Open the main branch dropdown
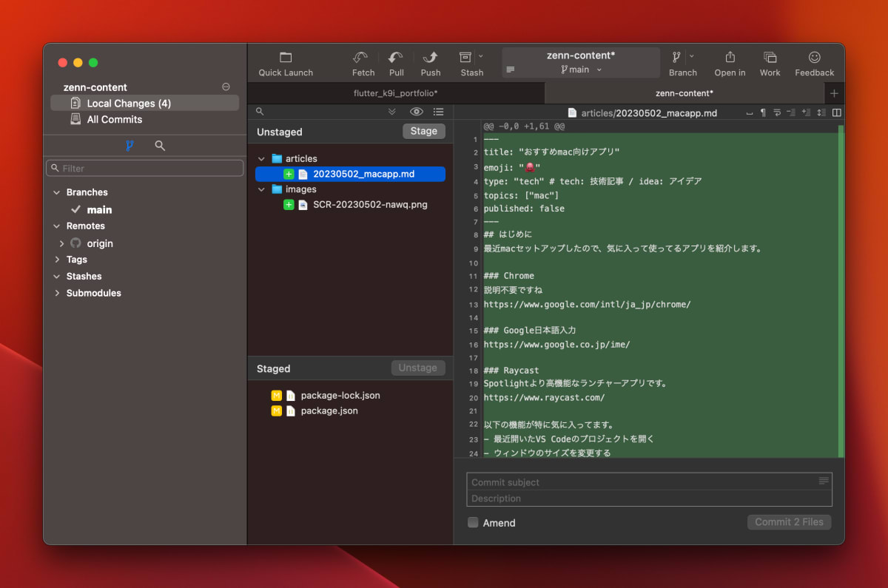The image size is (888, 588). pos(581,70)
